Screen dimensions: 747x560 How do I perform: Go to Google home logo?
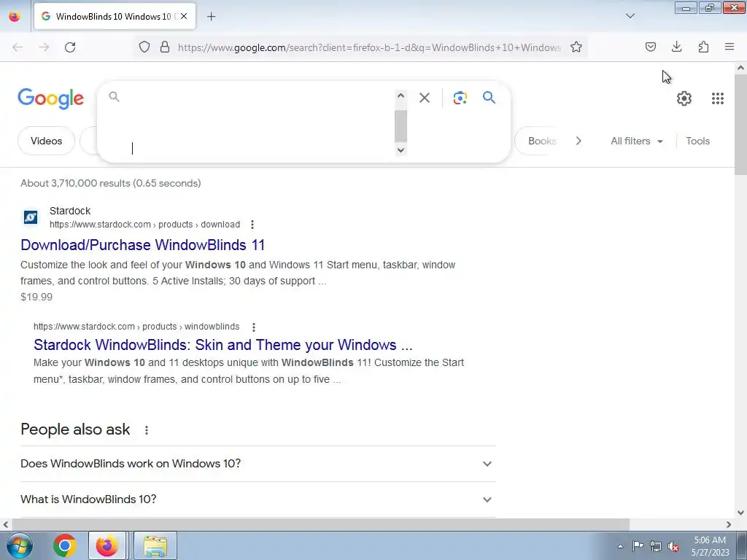pos(51,98)
